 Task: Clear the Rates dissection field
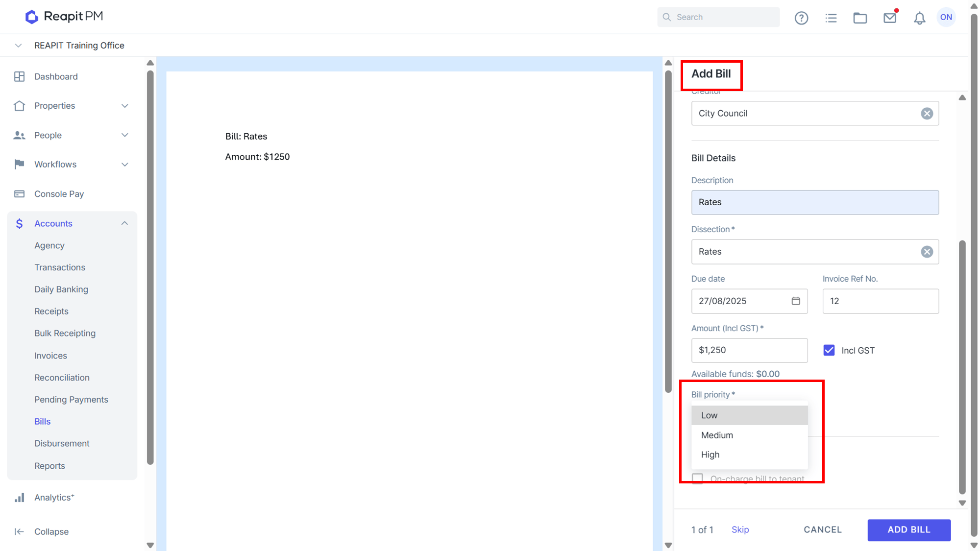[x=927, y=252]
